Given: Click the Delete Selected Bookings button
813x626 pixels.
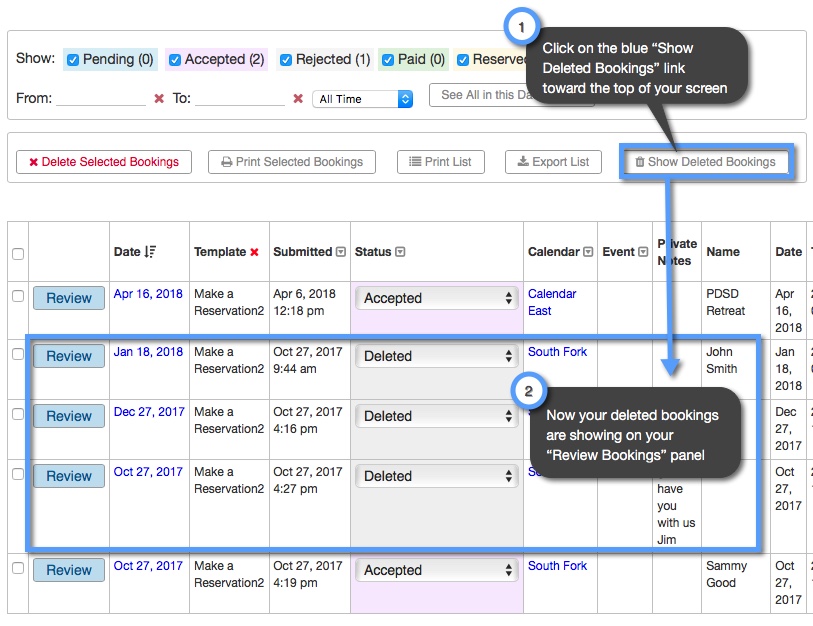Looking at the screenshot, I should click(x=103, y=161).
